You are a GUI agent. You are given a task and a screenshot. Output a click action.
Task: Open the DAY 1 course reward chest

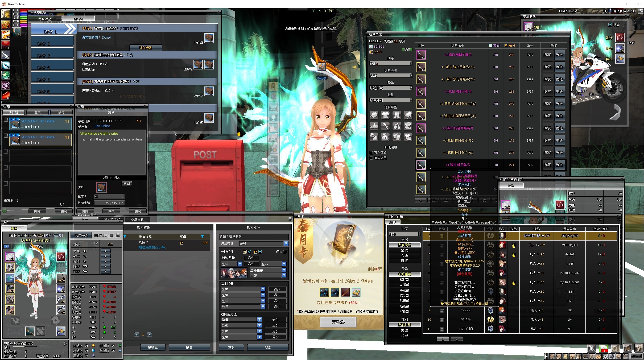[209, 38]
